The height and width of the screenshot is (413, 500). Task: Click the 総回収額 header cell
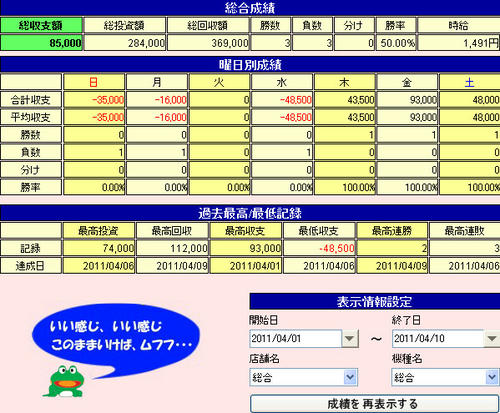point(208,25)
